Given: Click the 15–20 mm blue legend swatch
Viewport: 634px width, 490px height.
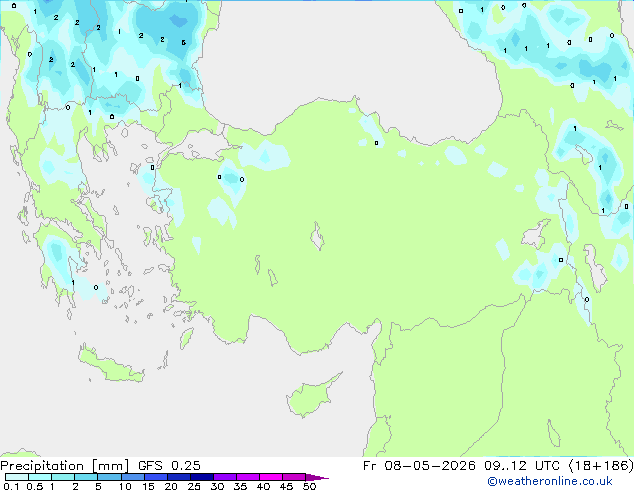Looking at the screenshot, I should tap(155, 477).
